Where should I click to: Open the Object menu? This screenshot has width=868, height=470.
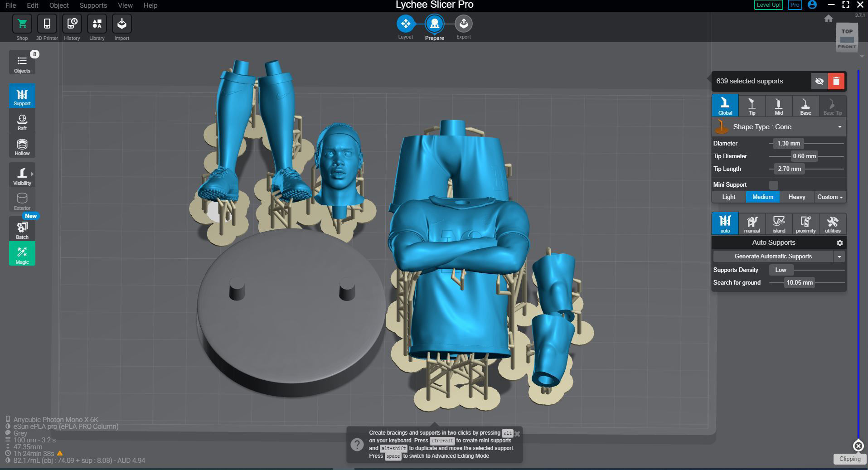59,5
